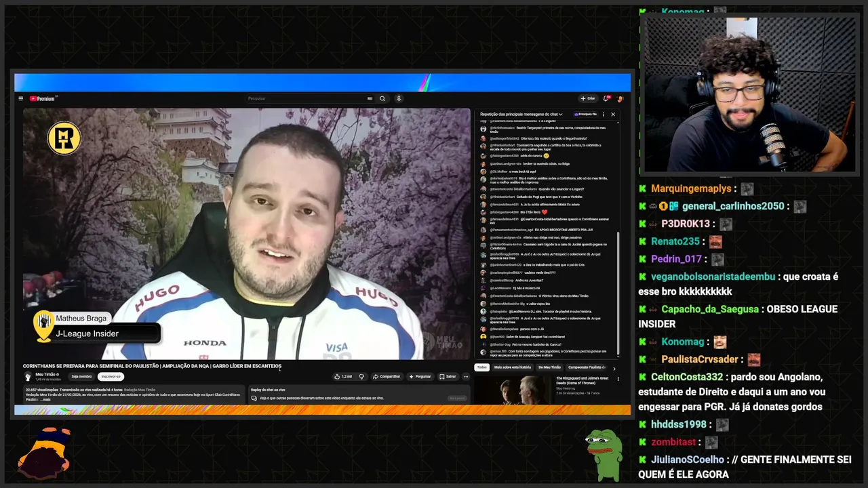Share the video via Compartilhar
Viewport: 868px width, 488px height.
click(387, 377)
